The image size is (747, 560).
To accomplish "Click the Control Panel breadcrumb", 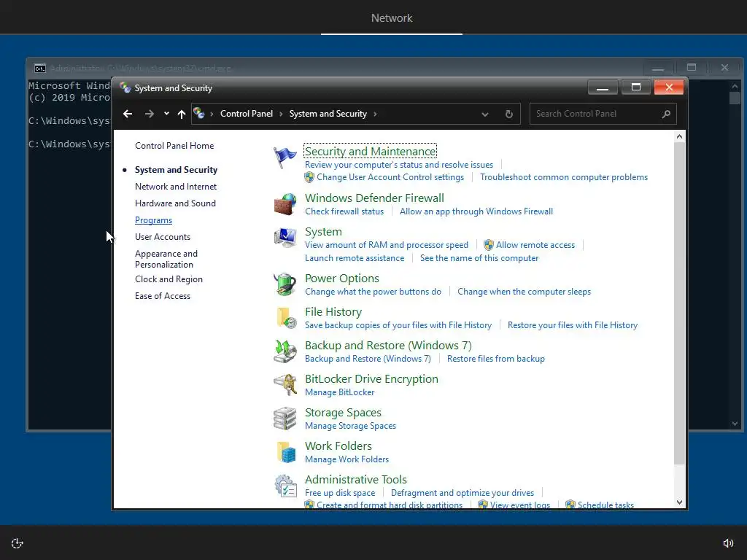I will coord(247,114).
